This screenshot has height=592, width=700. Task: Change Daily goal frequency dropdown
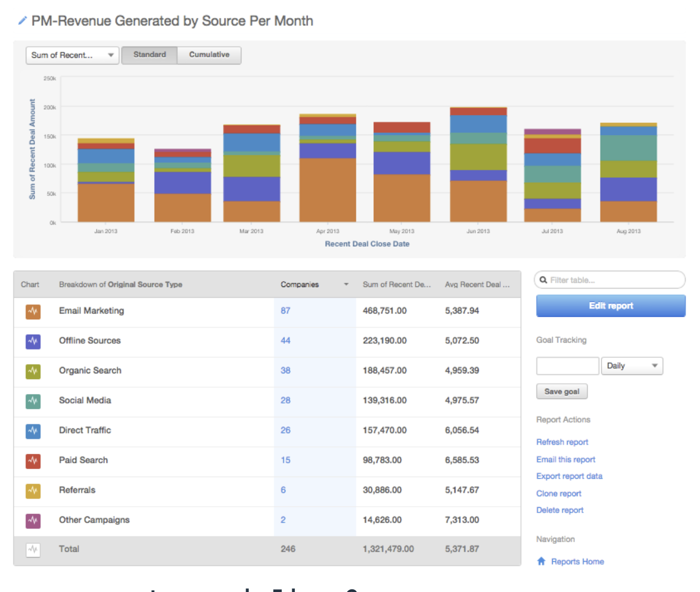632,365
